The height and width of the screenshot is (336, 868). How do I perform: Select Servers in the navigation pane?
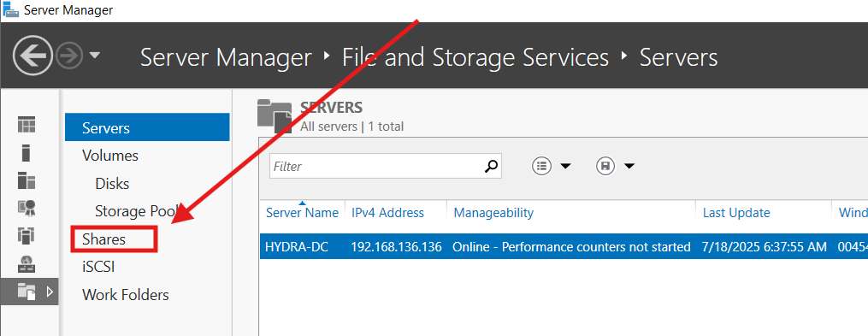tap(147, 127)
